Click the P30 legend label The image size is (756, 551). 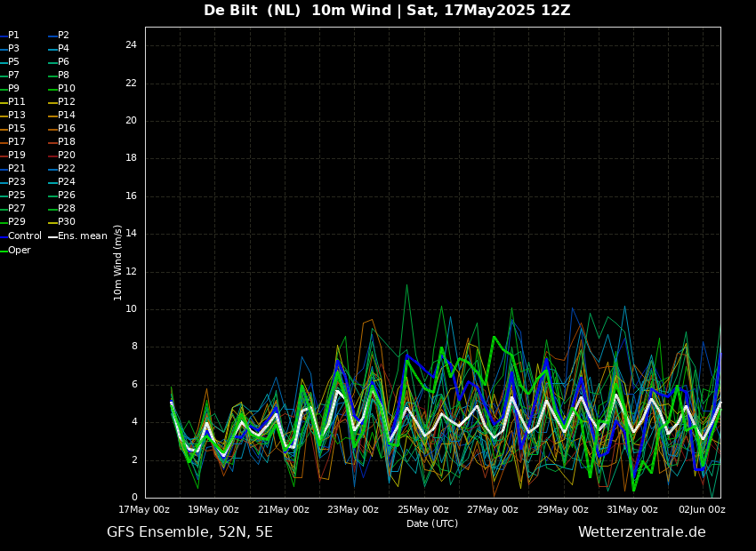point(66,222)
